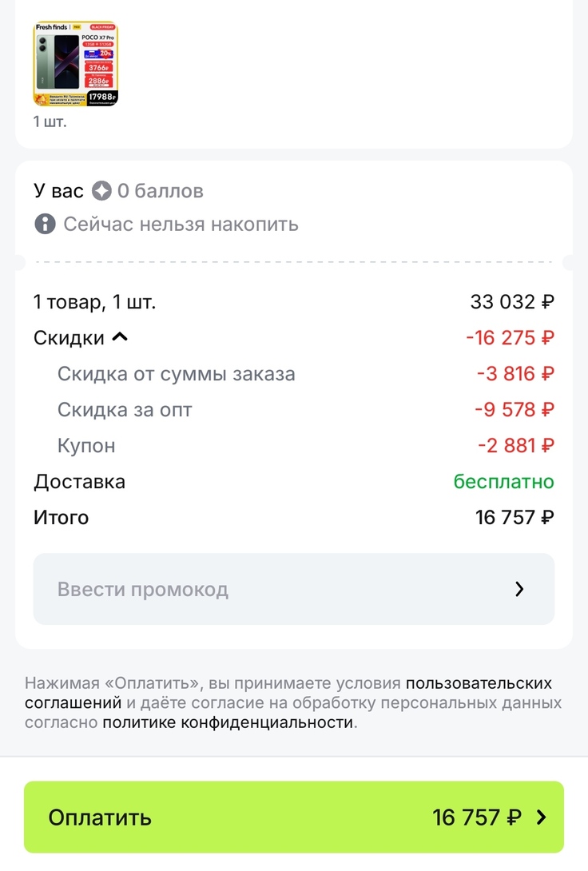This screenshot has width=588, height=871.
Task: Tap the 'Сейчас нельзя накопить' notice text
Action: point(181,224)
